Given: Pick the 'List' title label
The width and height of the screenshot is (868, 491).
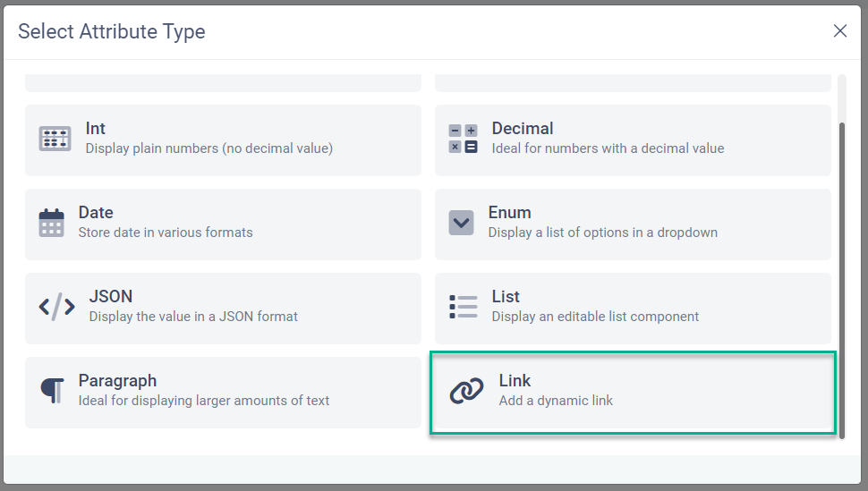Looking at the screenshot, I should point(506,297).
